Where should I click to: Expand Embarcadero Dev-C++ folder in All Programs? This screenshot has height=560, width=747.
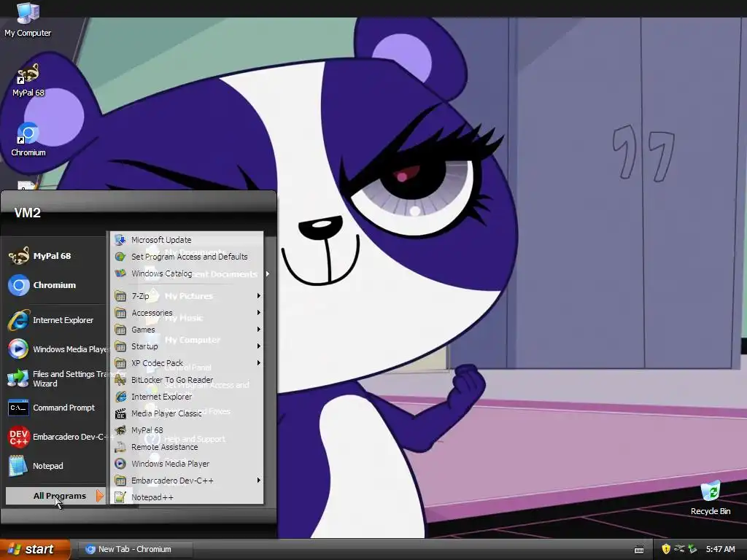[x=187, y=481]
